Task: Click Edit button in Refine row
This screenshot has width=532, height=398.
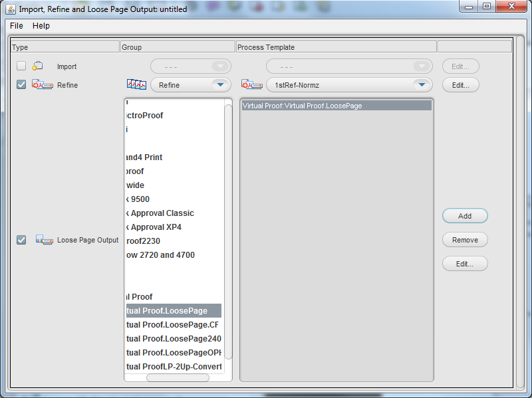Action: pos(461,85)
